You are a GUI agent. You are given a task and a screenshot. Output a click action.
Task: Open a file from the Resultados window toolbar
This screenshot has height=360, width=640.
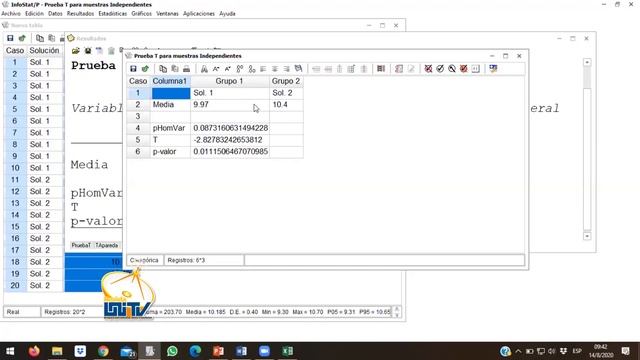coord(76,51)
